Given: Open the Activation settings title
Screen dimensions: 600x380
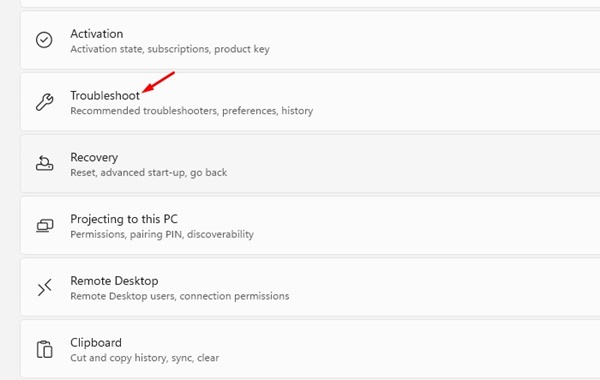Looking at the screenshot, I should (96, 34).
